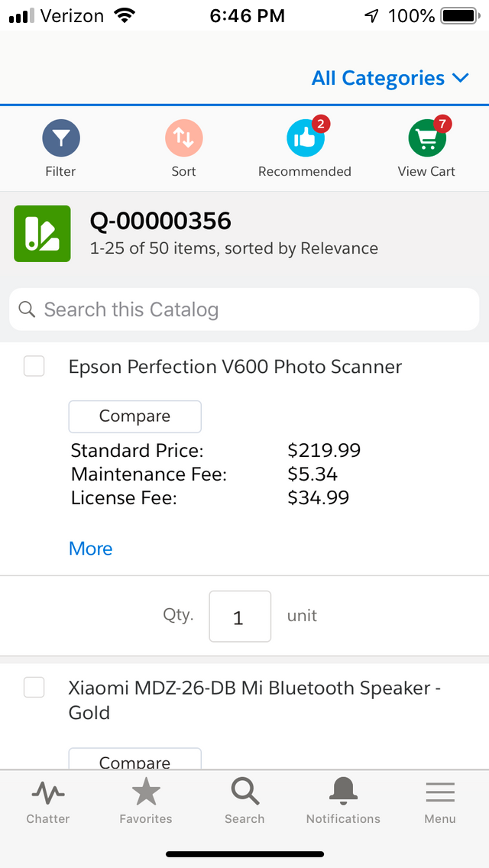Viewport: 489px width, 868px height.
Task: Tap the Search this Catalog field
Action: (244, 309)
